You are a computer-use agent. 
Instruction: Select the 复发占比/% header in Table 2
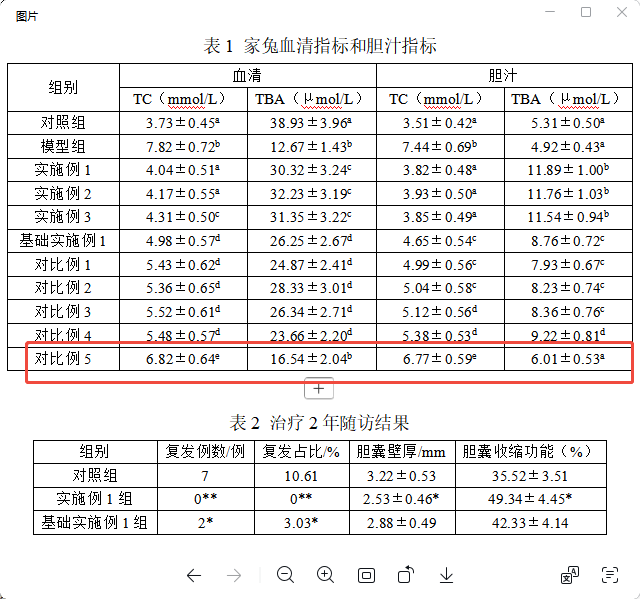[302, 452]
